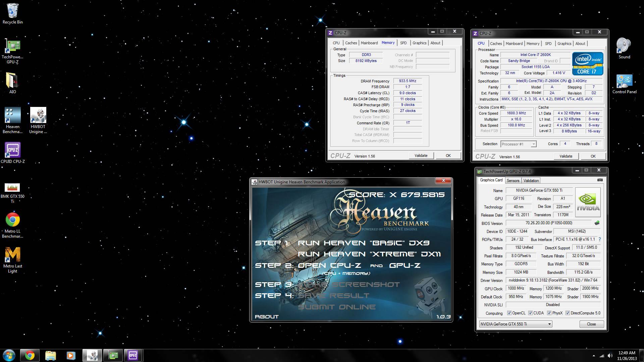Click Save Result in HWBOT app
The width and height of the screenshot is (644, 362).
pyautogui.click(x=333, y=296)
